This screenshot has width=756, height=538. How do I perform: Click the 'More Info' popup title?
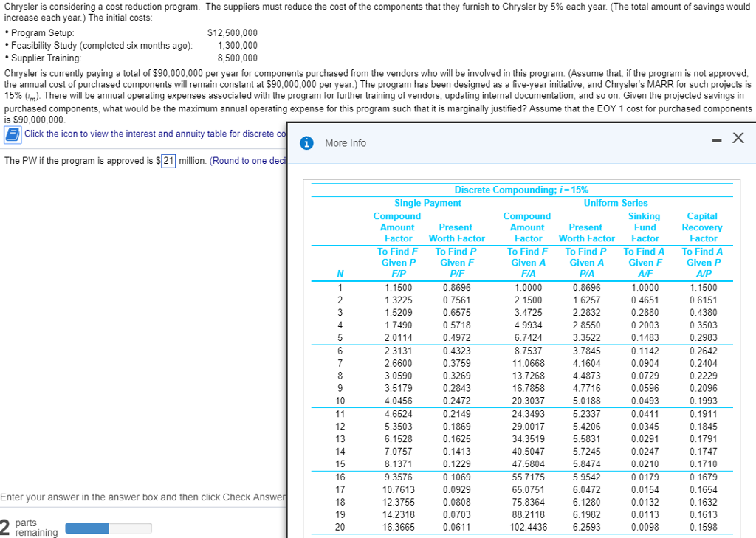coord(346,143)
